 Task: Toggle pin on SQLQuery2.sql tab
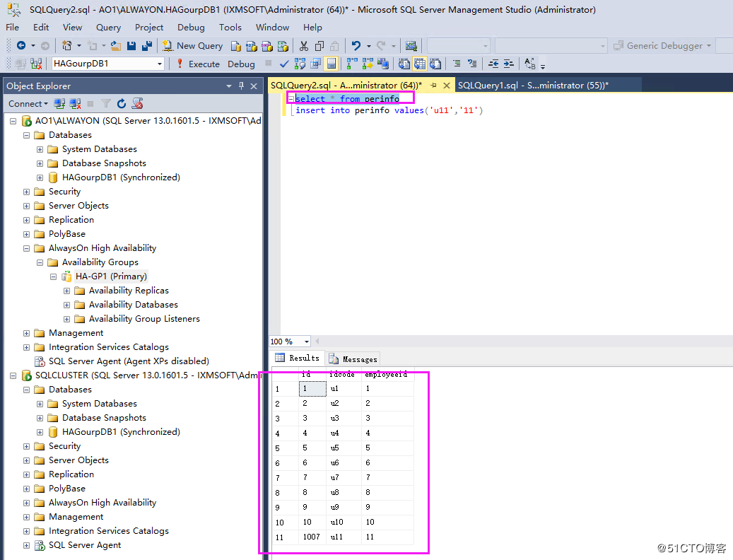(x=434, y=85)
